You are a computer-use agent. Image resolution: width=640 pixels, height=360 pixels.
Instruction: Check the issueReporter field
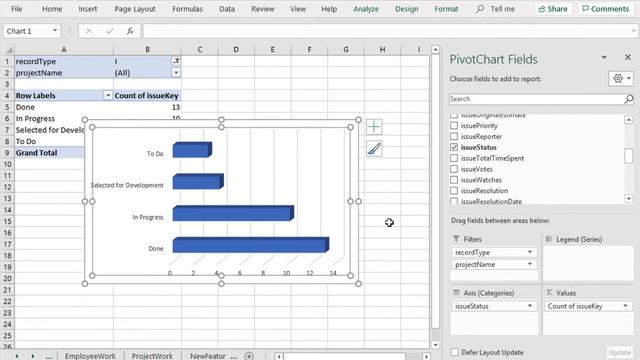(454, 136)
